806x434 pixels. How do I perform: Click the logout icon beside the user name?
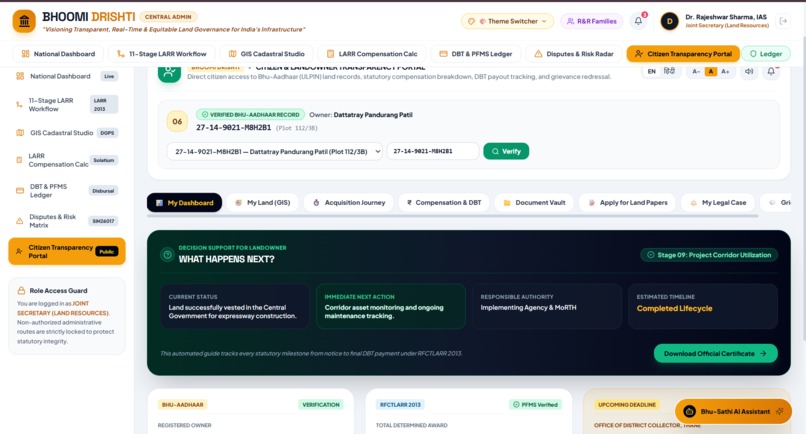pos(783,21)
